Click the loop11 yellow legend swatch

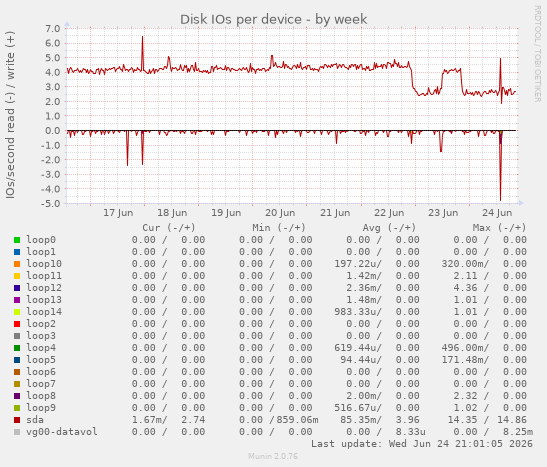tap(17, 276)
